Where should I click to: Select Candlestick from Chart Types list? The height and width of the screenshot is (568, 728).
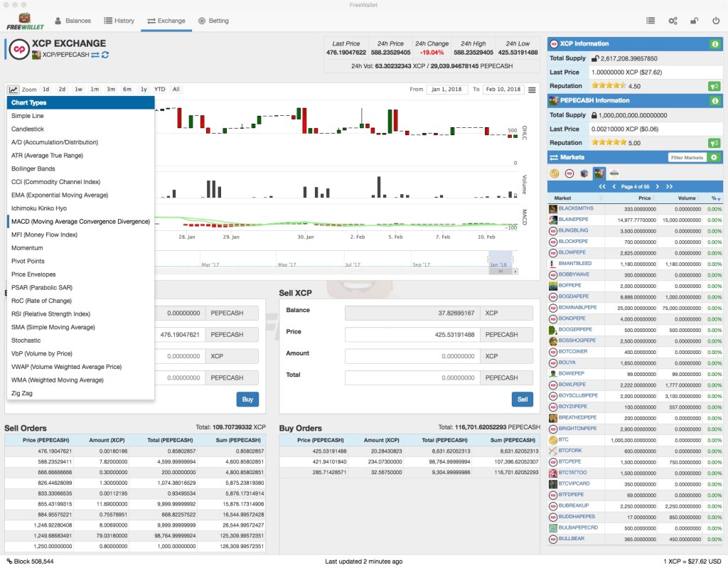point(28,129)
